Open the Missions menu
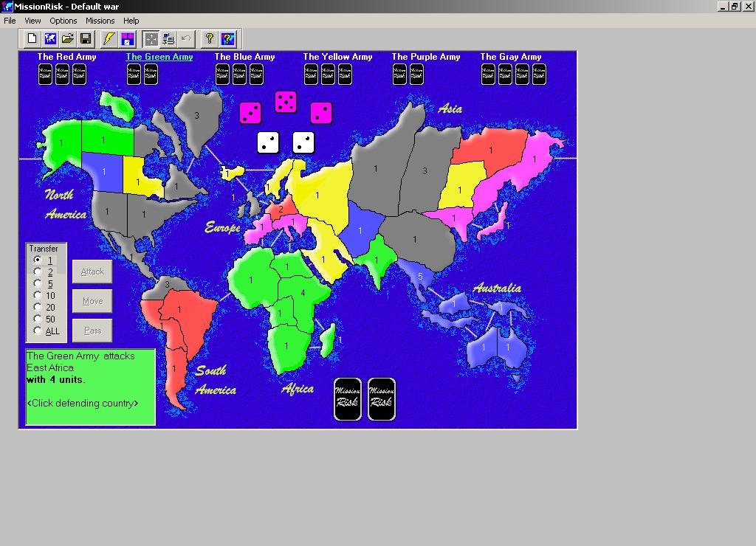This screenshot has height=546, width=756. pyautogui.click(x=100, y=21)
